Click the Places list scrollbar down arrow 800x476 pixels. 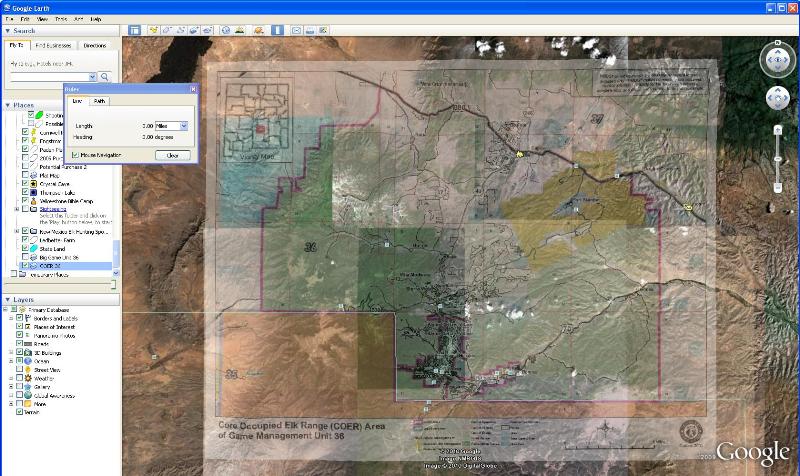tap(116, 273)
